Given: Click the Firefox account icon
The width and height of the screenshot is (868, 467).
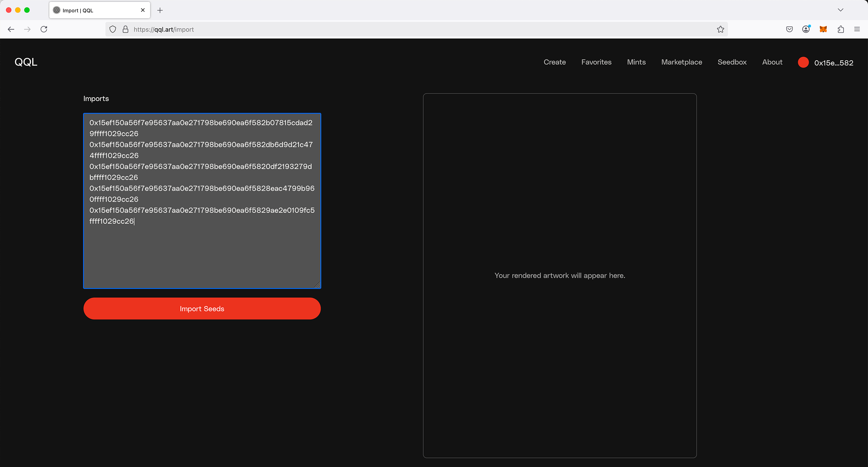Looking at the screenshot, I should pos(806,29).
